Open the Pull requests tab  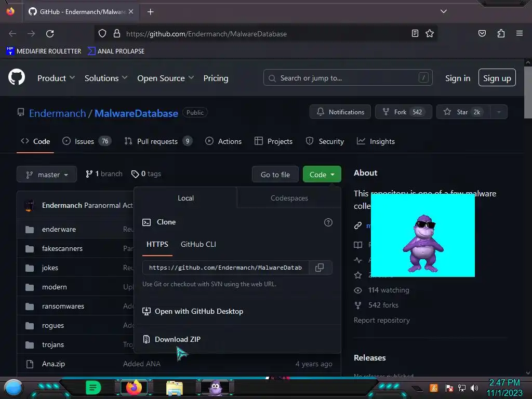point(158,141)
